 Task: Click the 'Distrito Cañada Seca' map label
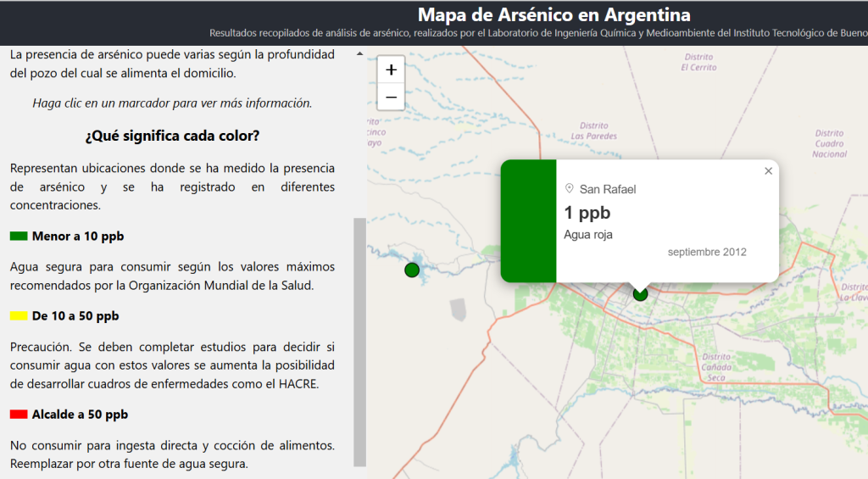pos(715,366)
